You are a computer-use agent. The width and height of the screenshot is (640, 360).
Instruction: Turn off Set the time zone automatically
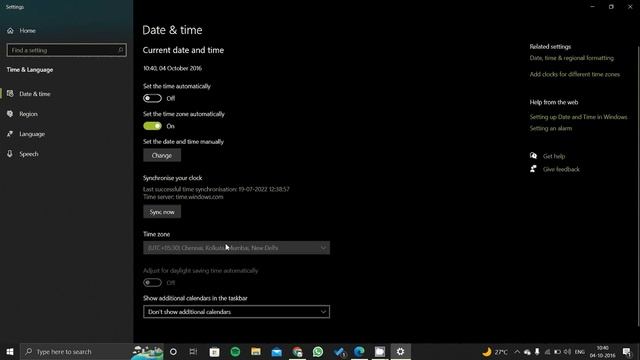[x=152, y=126]
